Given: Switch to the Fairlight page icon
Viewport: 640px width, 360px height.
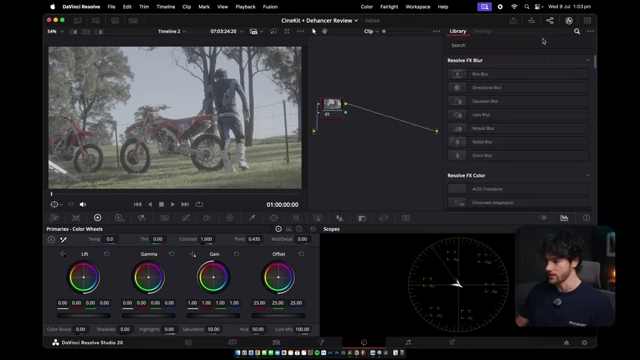Looking at the screenshot, I should pos(408,342).
